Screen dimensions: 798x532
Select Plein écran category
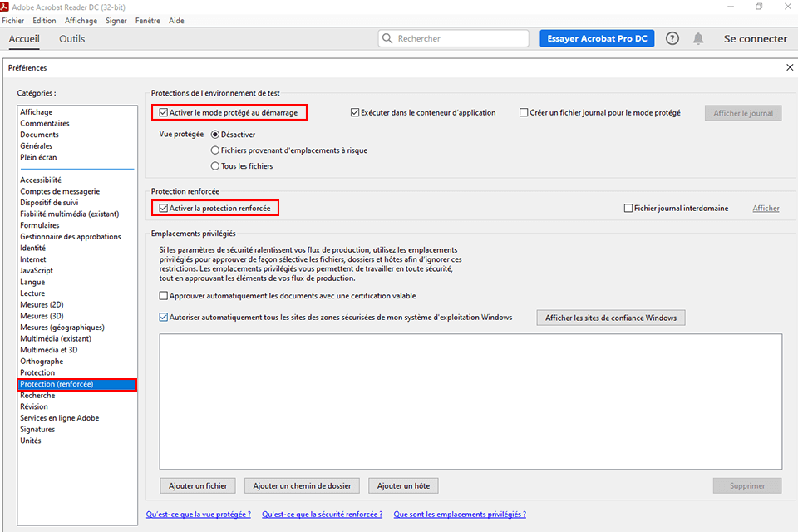pyautogui.click(x=38, y=157)
